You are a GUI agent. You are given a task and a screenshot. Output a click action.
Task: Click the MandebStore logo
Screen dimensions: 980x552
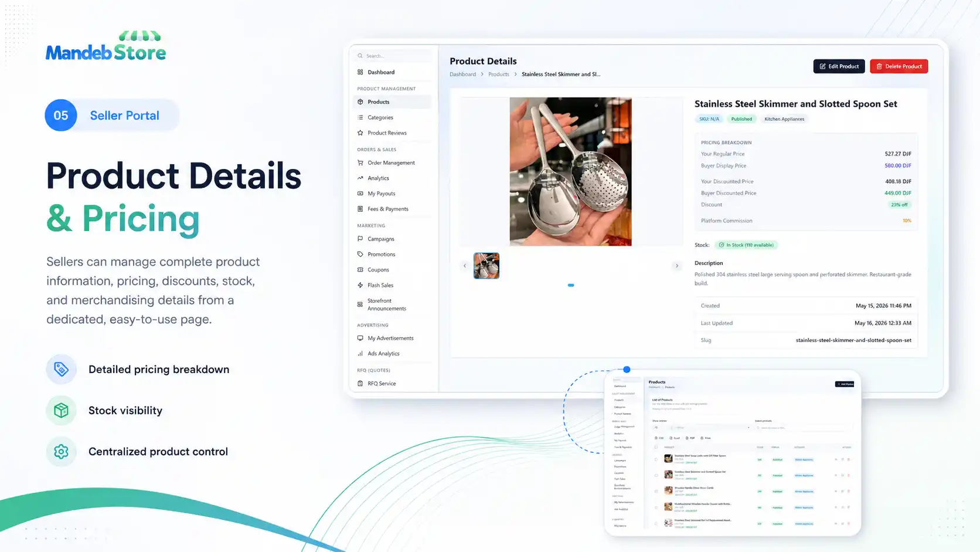click(x=106, y=46)
